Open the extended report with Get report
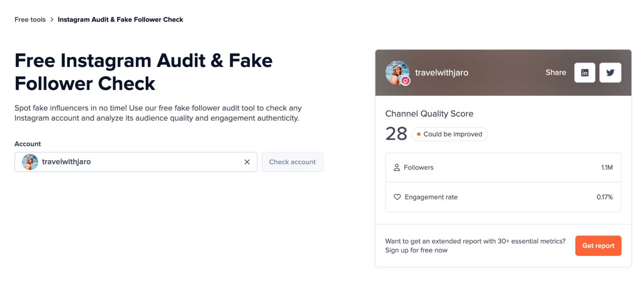This screenshot has width=644, height=292. point(598,246)
